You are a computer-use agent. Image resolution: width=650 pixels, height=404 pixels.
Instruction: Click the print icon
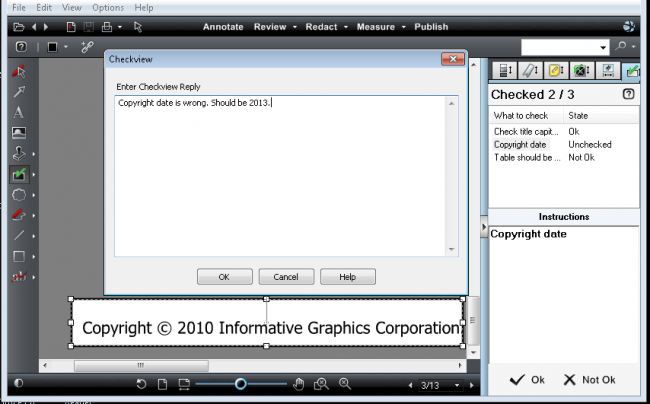point(107,27)
